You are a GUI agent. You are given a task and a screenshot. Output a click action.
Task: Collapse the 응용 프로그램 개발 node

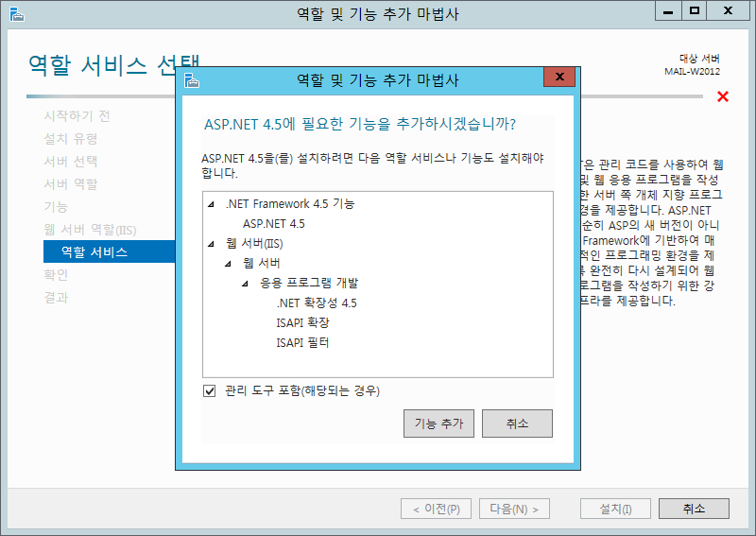pyautogui.click(x=245, y=284)
